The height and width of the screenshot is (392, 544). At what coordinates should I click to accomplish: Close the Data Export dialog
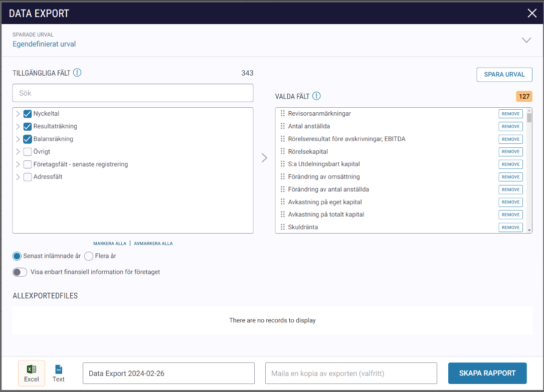coord(532,13)
